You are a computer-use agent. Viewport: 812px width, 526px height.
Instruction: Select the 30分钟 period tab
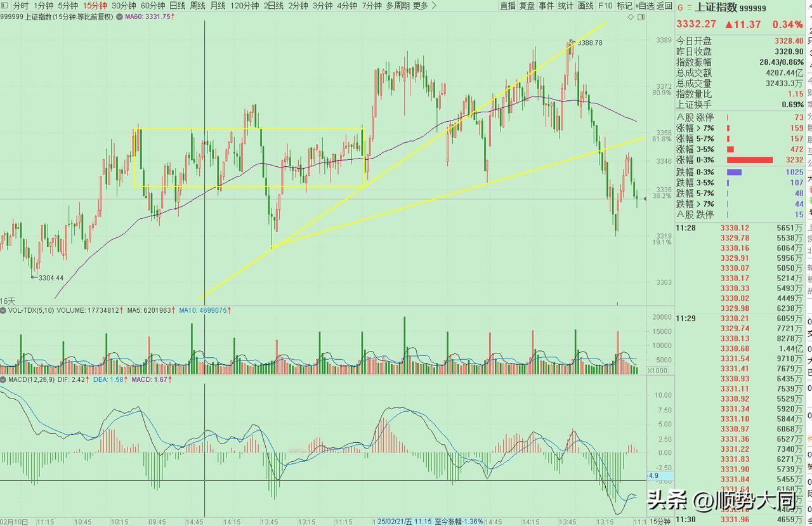[x=124, y=6]
